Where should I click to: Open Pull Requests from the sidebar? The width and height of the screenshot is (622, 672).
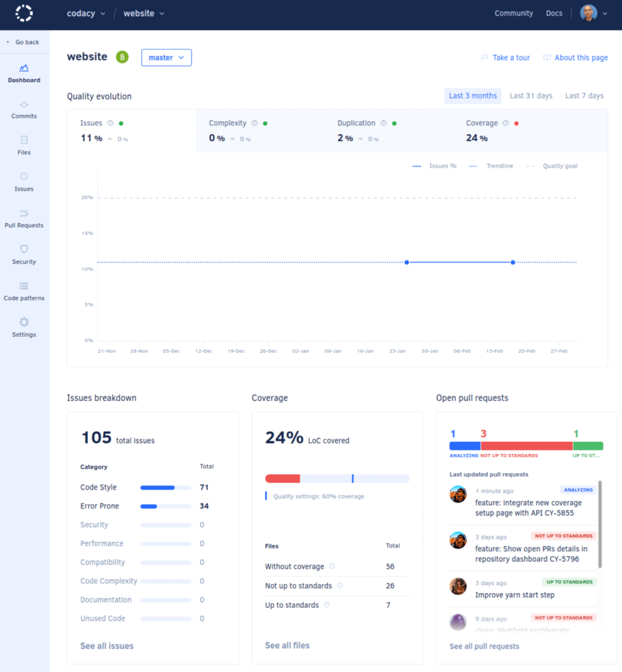click(24, 219)
